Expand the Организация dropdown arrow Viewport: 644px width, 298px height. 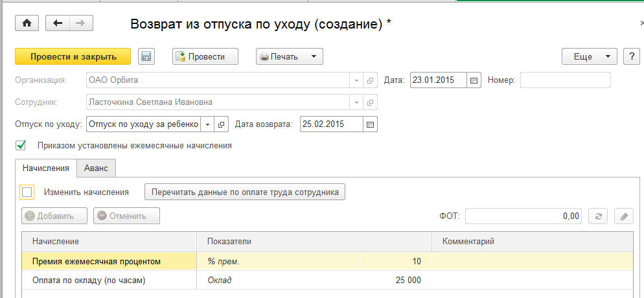356,80
